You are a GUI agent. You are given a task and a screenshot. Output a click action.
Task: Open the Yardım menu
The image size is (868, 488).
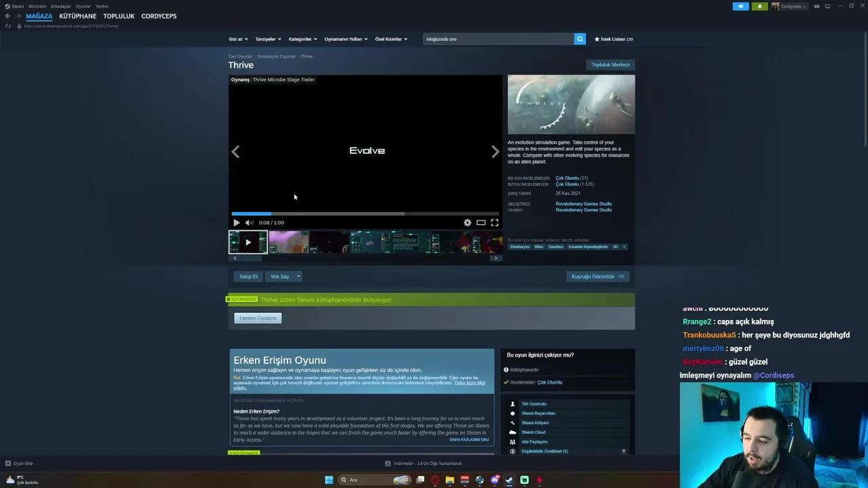tap(102, 6)
